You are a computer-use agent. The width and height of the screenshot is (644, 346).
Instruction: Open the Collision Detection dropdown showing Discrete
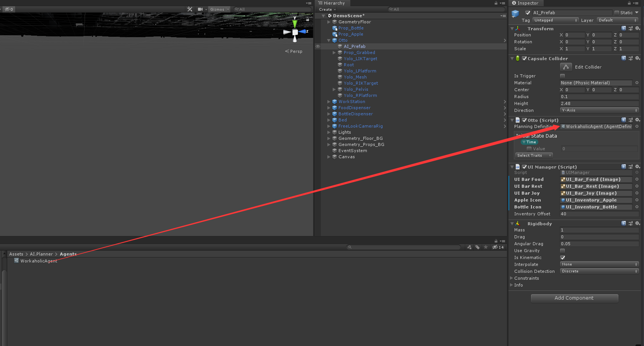click(x=600, y=271)
